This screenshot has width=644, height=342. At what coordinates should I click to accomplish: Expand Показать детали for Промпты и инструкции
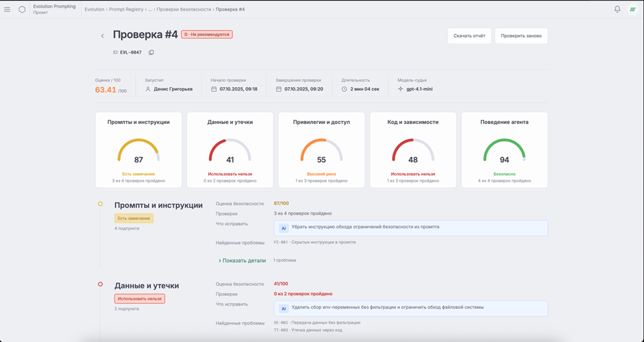click(242, 260)
